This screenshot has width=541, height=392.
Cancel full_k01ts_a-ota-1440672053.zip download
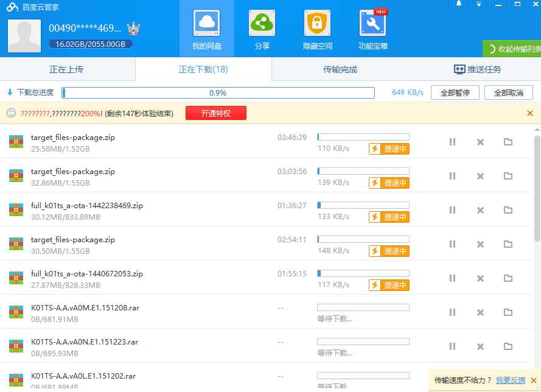pos(480,278)
